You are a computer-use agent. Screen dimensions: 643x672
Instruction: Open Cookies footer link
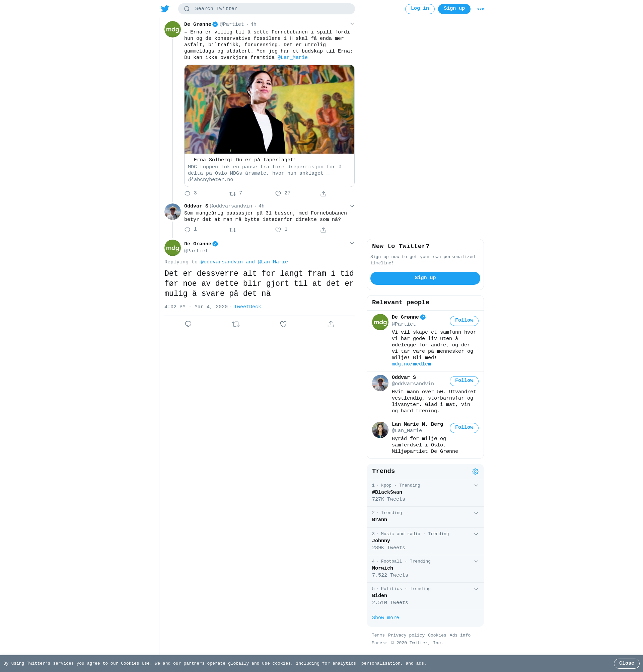[437, 635]
